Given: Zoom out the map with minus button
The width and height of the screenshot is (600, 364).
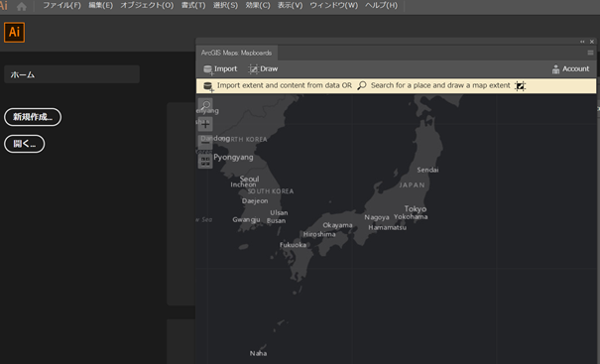Looking at the screenshot, I should click(205, 142).
